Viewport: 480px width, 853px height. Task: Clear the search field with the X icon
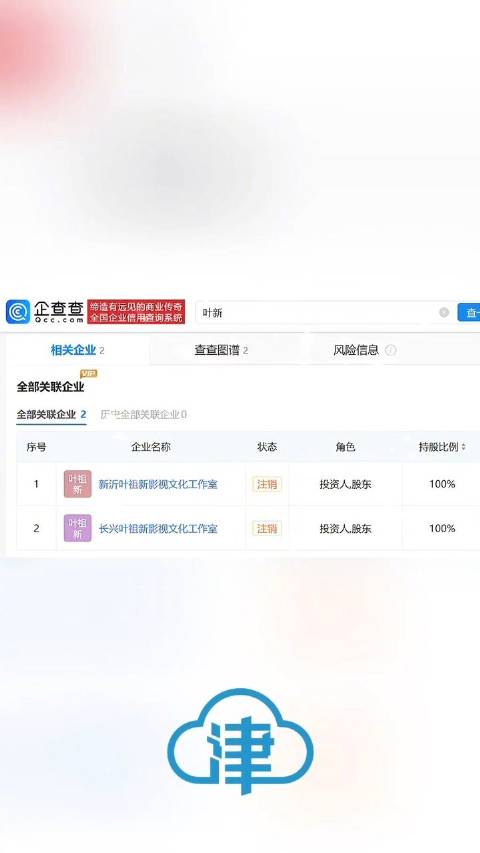[444, 312]
